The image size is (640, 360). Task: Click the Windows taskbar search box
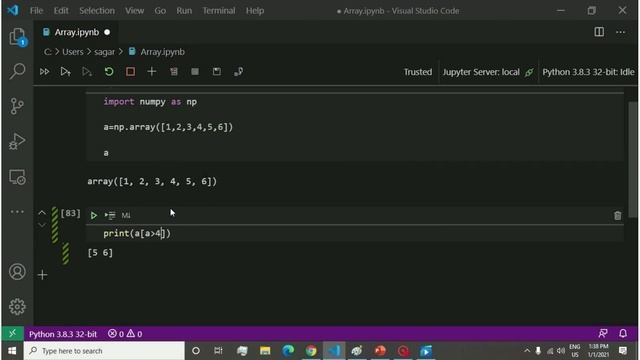click(104, 351)
